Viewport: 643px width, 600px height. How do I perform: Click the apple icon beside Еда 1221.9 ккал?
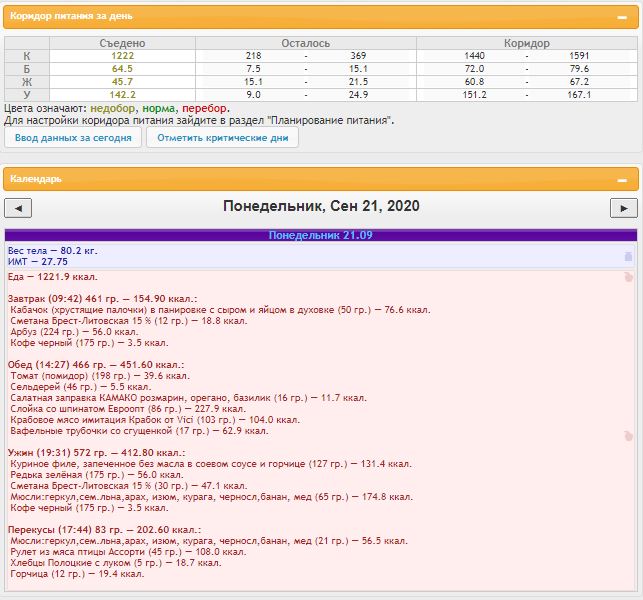tap(628, 277)
